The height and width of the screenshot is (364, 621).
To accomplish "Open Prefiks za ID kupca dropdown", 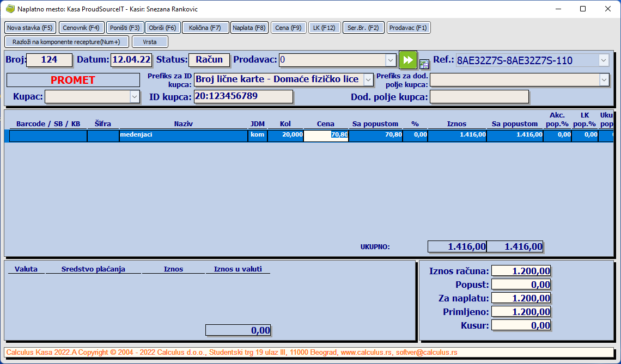I will click(x=368, y=80).
